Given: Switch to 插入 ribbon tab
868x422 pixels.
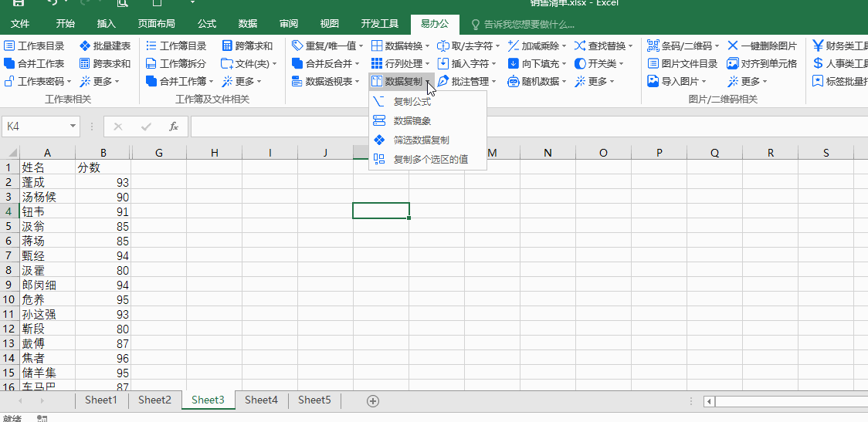Looking at the screenshot, I should [x=107, y=24].
